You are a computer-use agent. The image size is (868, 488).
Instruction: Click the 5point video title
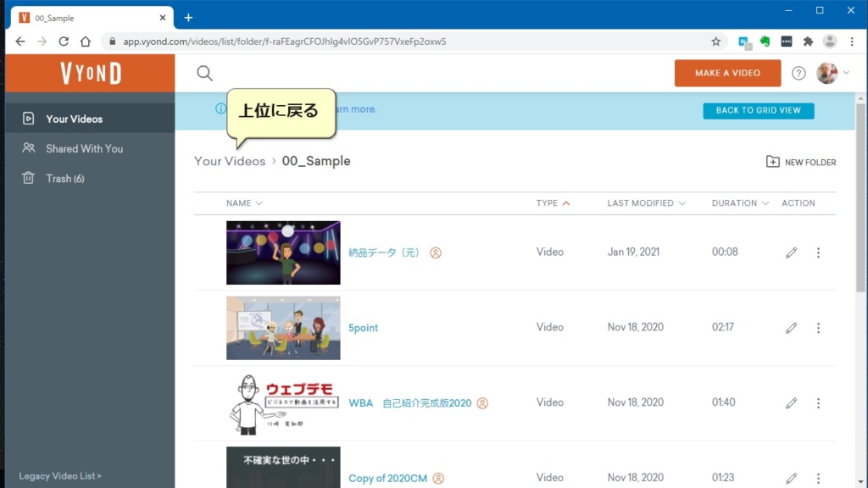pyautogui.click(x=363, y=328)
